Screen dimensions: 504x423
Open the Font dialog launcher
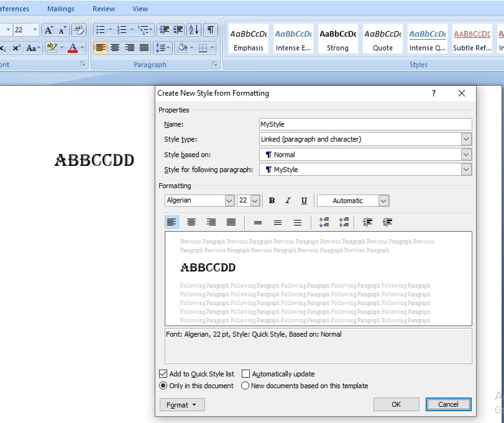coord(83,64)
